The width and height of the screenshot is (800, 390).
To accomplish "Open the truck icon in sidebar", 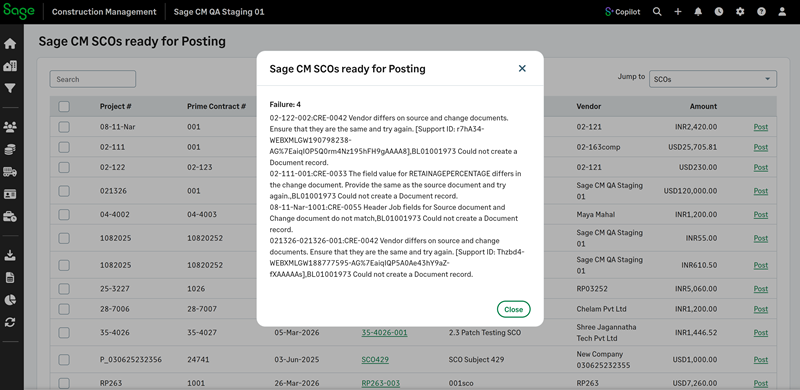I will coord(10,172).
